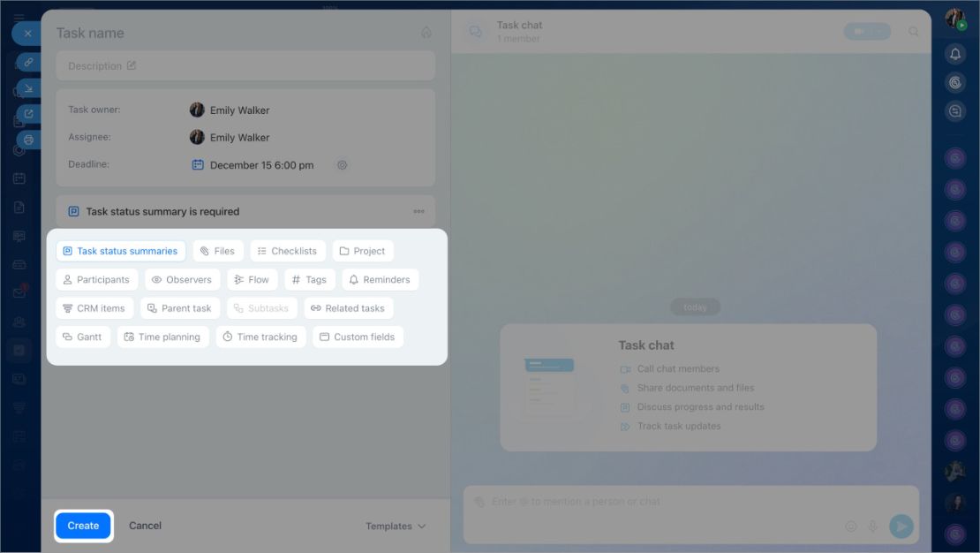980x553 pixels.
Task: Open Time planning settings
Action: [162, 337]
